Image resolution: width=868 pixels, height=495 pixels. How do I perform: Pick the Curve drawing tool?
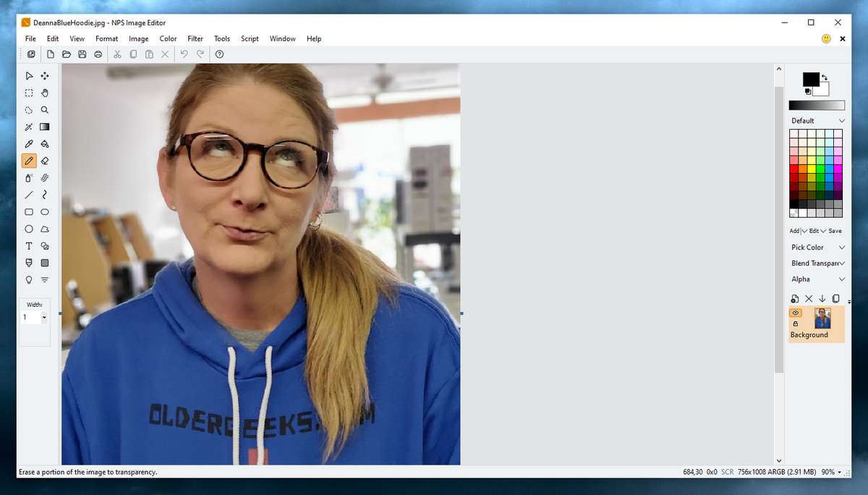[x=45, y=195]
